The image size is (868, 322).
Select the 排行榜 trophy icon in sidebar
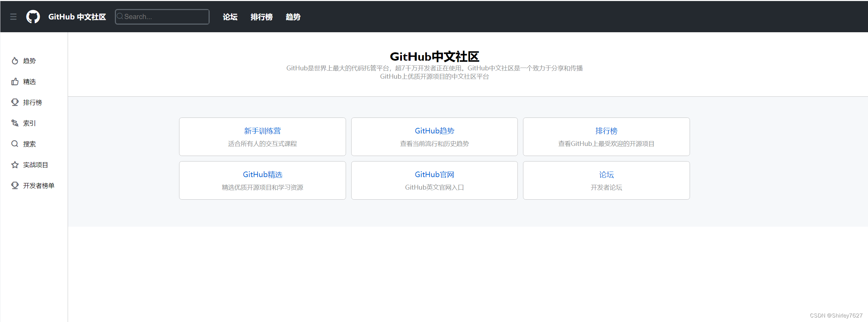pyautogui.click(x=15, y=102)
